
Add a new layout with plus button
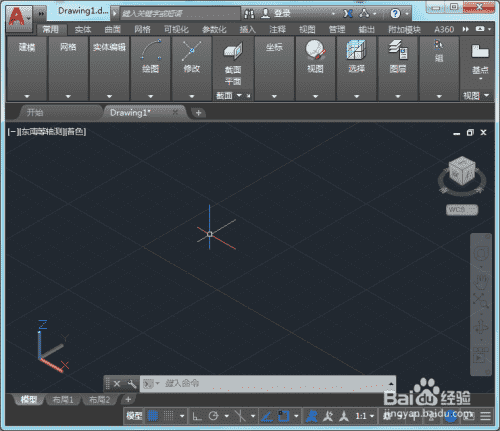click(128, 399)
